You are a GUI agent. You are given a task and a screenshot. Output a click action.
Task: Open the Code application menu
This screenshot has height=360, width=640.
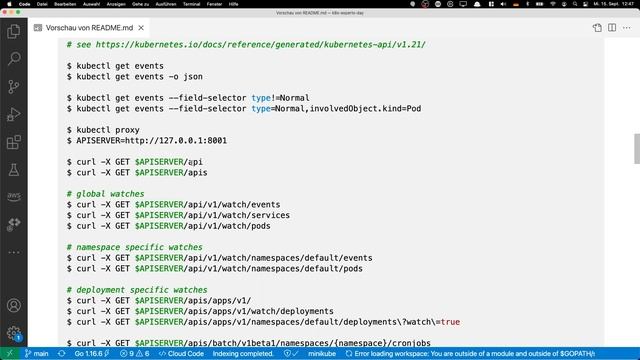pyautogui.click(x=24, y=4)
